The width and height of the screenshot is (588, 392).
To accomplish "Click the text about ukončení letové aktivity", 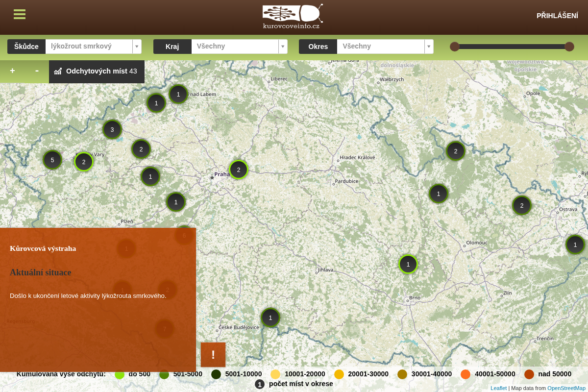I will [88, 295].
